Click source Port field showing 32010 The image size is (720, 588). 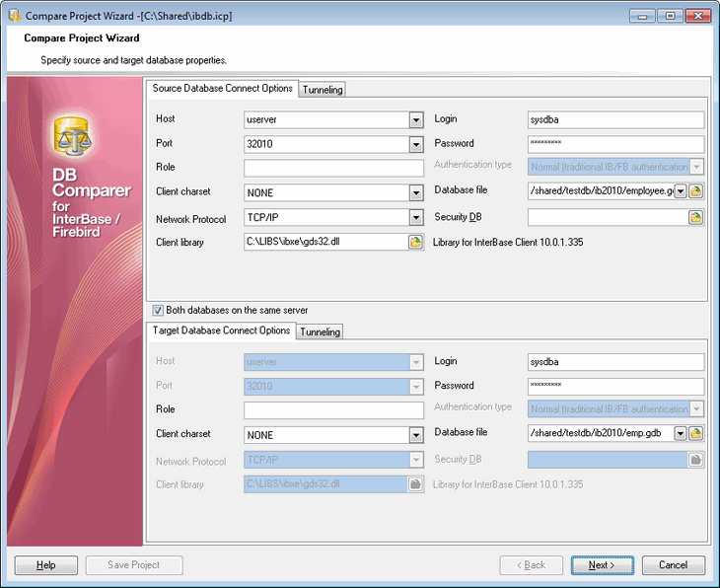326,144
